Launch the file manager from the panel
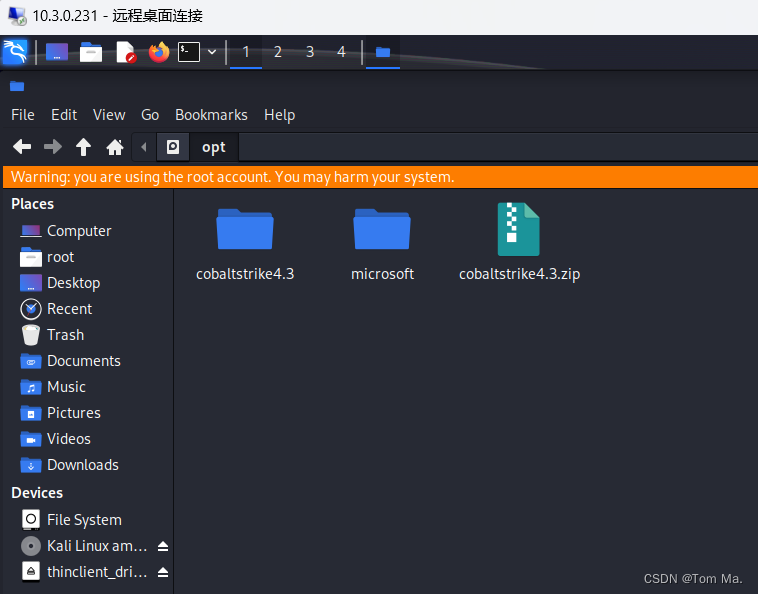The image size is (758, 594). click(91, 52)
